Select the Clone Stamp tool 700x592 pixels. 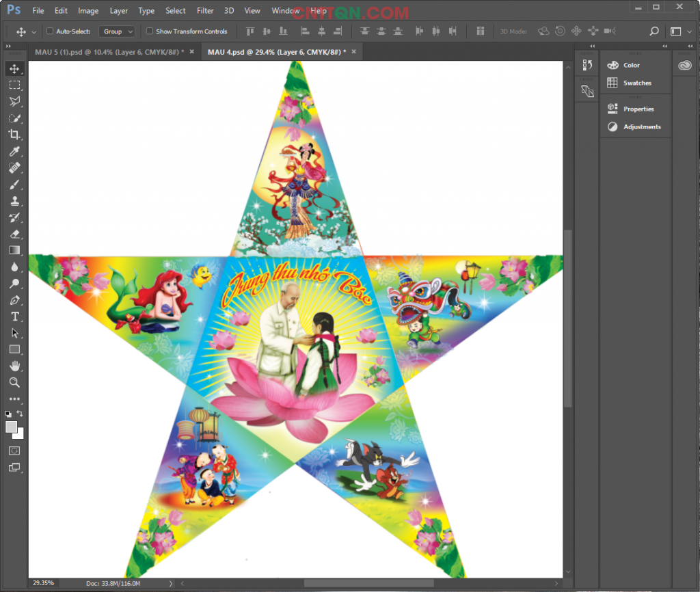14,201
